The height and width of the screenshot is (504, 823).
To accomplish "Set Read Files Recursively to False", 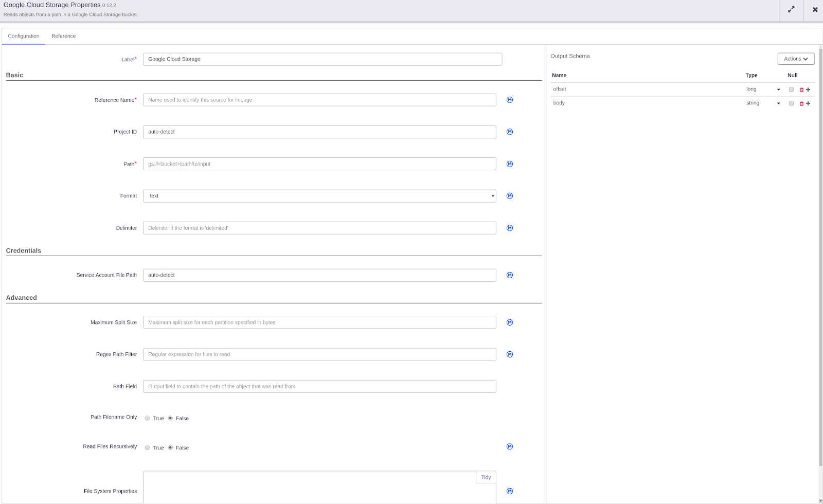I will point(170,447).
